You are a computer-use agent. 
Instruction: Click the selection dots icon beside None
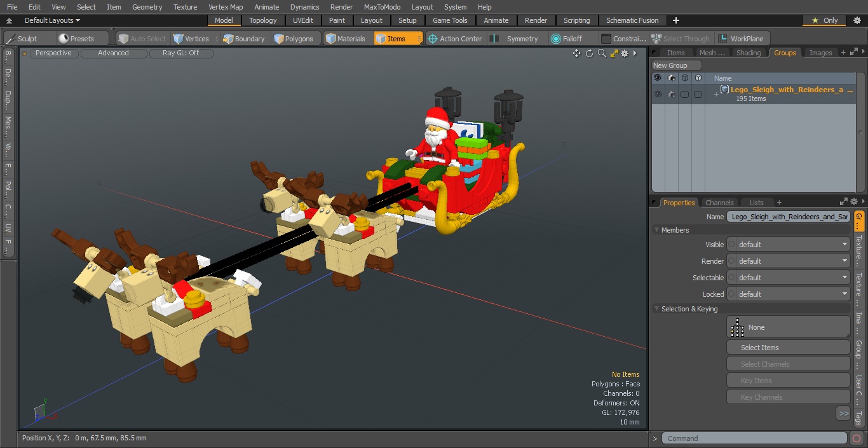pyautogui.click(x=737, y=327)
